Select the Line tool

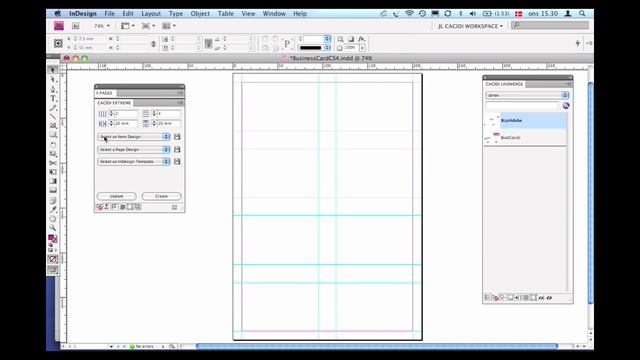tap(53, 117)
